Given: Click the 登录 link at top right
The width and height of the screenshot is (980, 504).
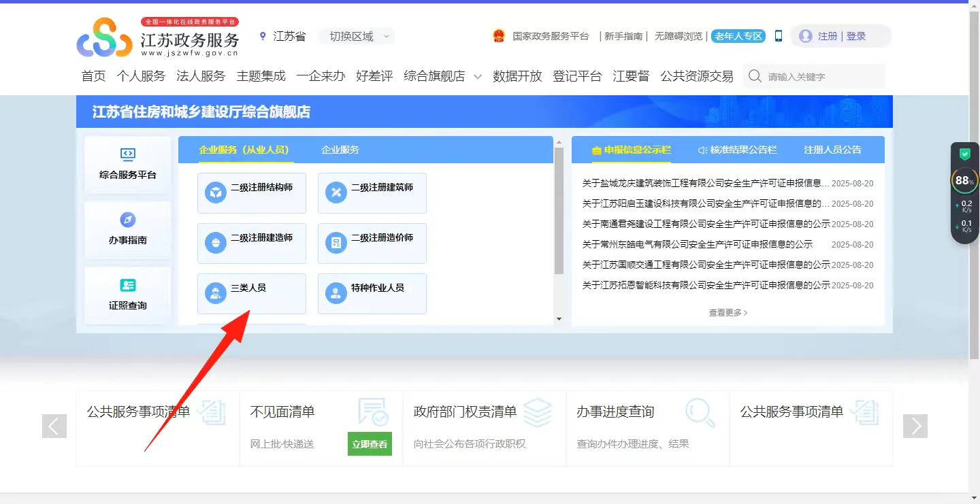Looking at the screenshot, I should pyautogui.click(x=857, y=35).
